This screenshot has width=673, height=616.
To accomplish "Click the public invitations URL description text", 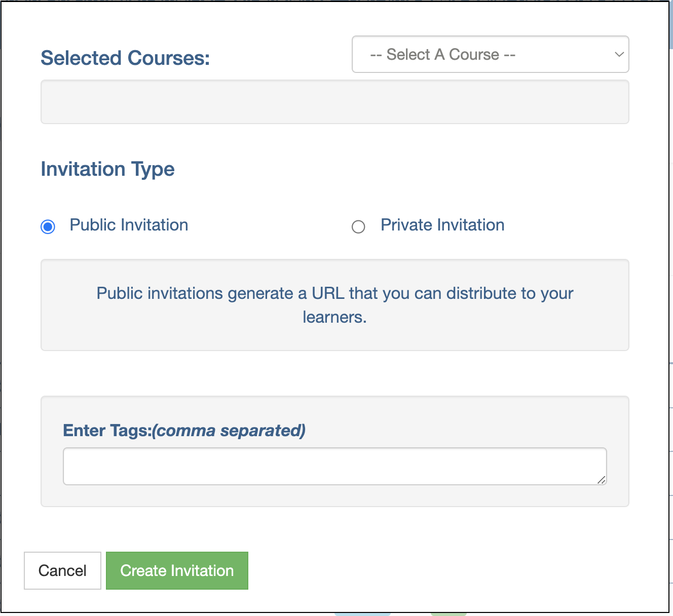I will coord(334,305).
